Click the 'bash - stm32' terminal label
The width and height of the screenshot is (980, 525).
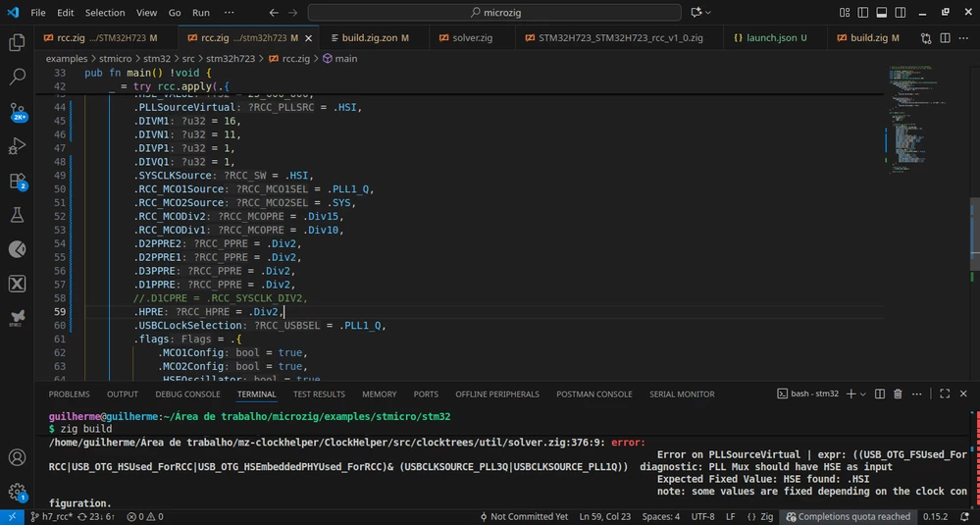click(807, 394)
